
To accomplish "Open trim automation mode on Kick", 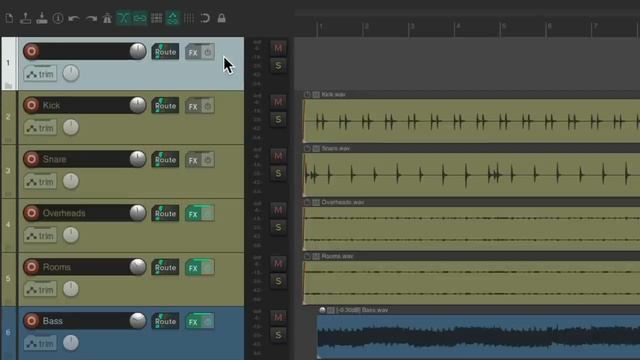I will pos(40,128).
